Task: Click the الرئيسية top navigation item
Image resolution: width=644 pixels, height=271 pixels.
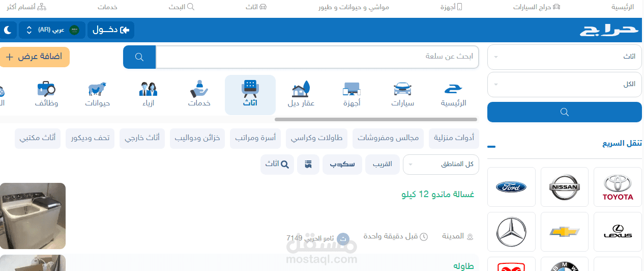Action: (623, 7)
